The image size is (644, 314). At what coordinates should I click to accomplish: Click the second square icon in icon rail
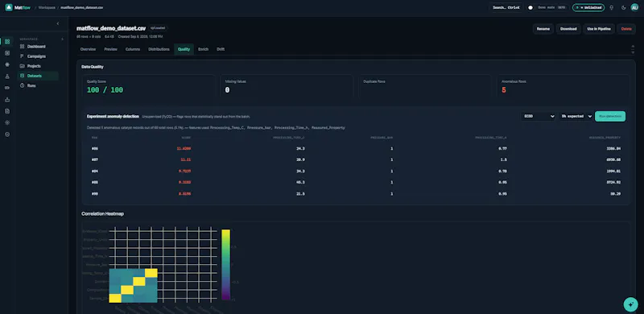coord(7,53)
